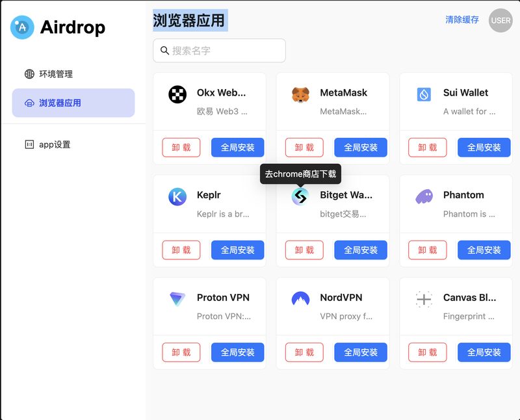Click description 'Keplr is a br...'
520x420 pixels.
(x=223, y=214)
